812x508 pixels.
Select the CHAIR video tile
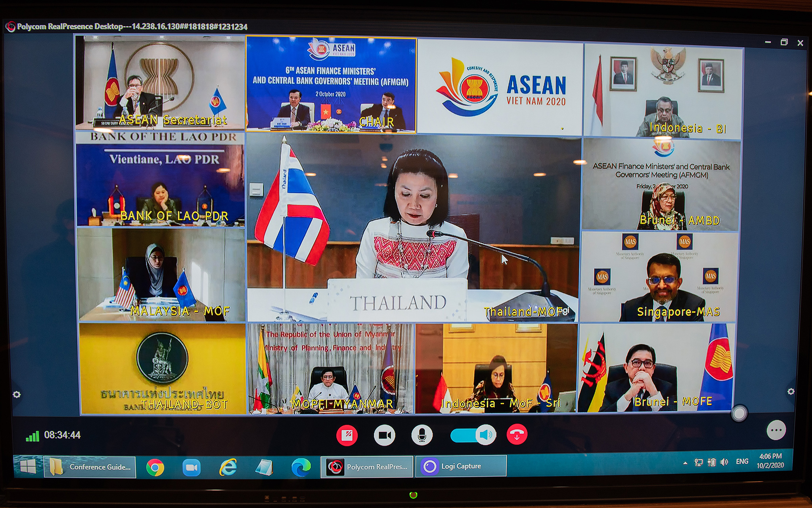pos(331,84)
